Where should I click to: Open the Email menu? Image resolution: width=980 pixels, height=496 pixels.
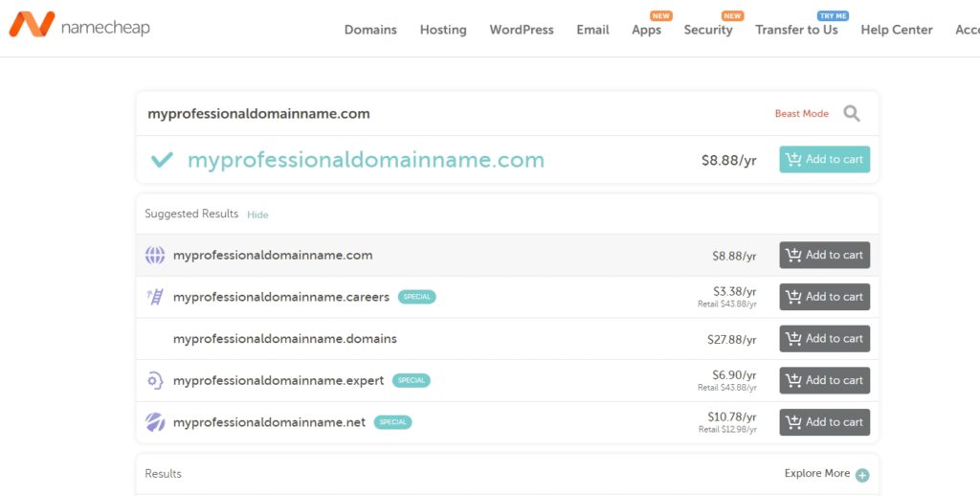coord(592,30)
